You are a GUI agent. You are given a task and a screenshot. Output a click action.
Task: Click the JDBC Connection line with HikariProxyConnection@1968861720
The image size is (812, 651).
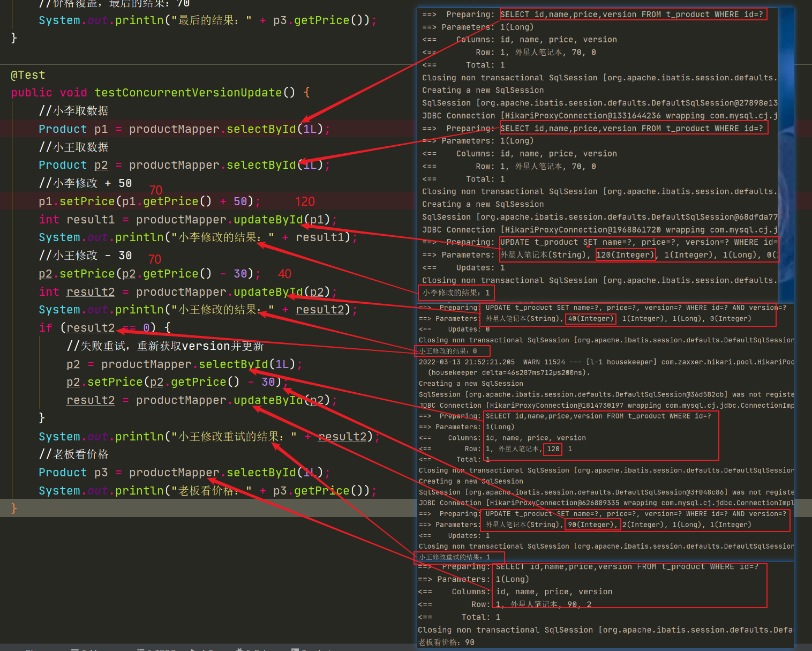(600, 230)
